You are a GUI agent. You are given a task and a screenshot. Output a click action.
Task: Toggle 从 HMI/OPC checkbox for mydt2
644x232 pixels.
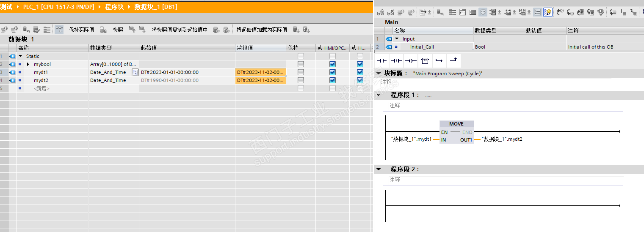click(332, 80)
